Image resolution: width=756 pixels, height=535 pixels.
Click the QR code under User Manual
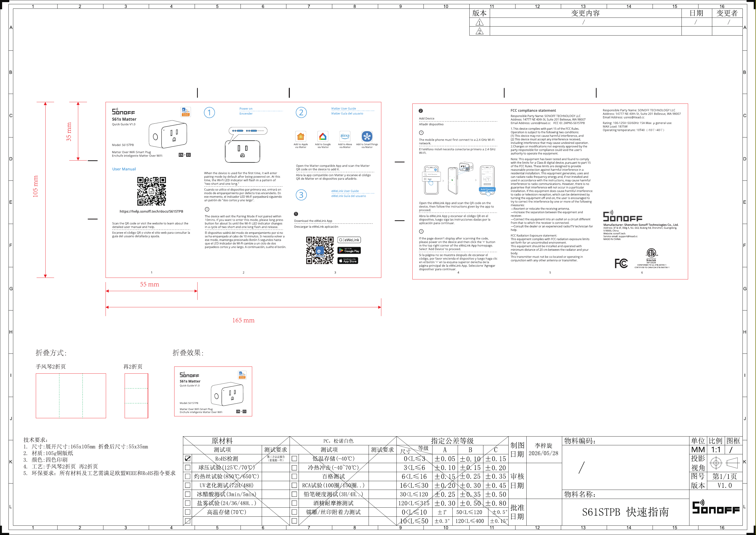point(151,191)
